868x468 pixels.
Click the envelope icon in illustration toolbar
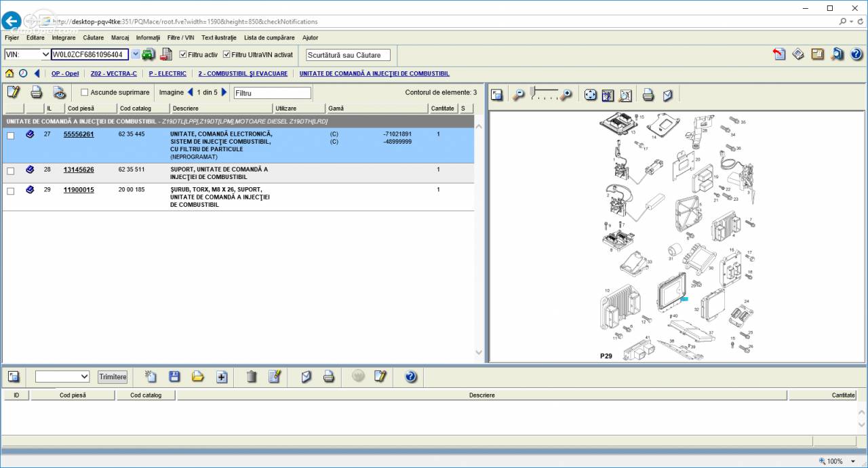[668, 95]
